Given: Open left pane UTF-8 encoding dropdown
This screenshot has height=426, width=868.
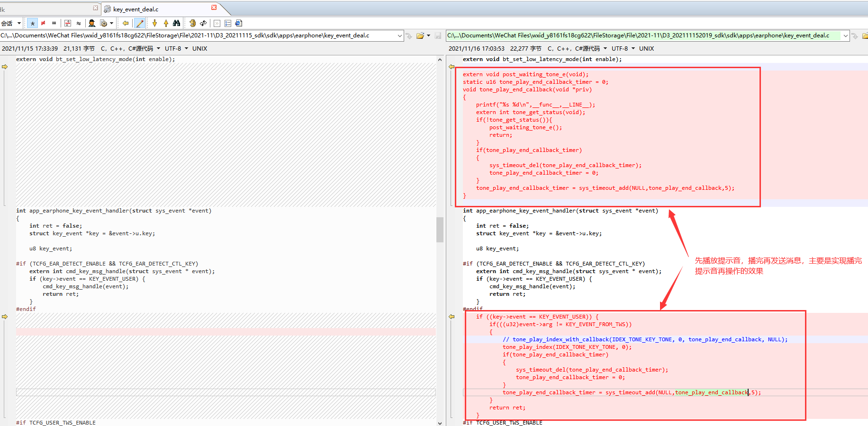Looking at the screenshot, I should click(x=176, y=48).
